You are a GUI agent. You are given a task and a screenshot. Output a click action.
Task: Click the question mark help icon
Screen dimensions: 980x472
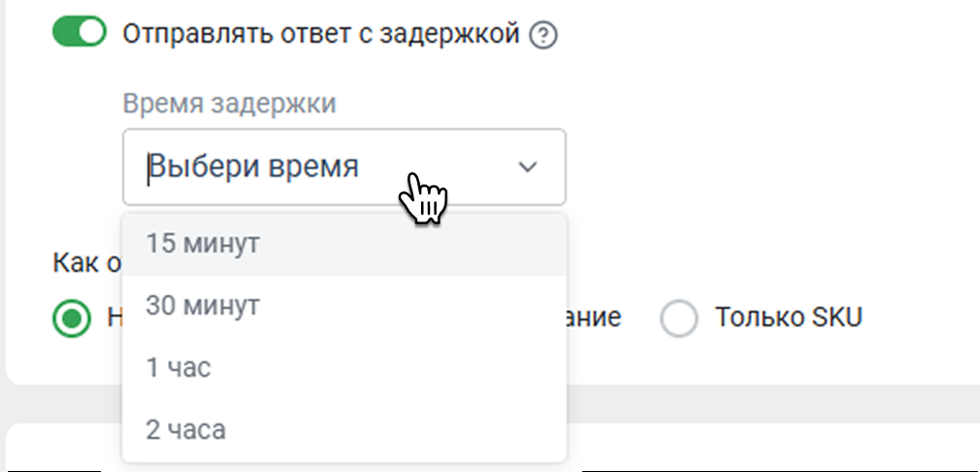click(x=546, y=37)
